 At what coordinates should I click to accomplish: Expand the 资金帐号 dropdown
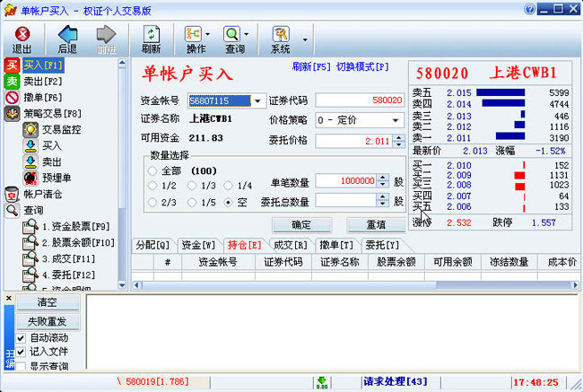257,100
